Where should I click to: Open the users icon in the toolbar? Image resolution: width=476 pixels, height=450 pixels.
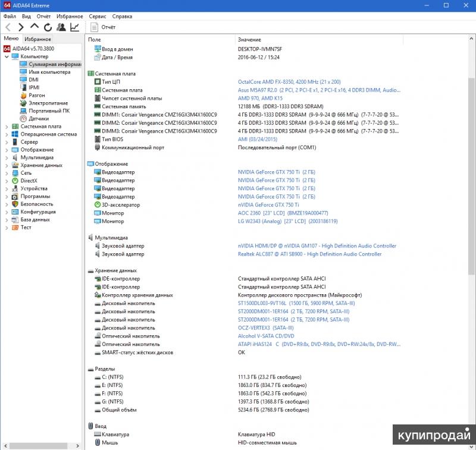pos(61,27)
